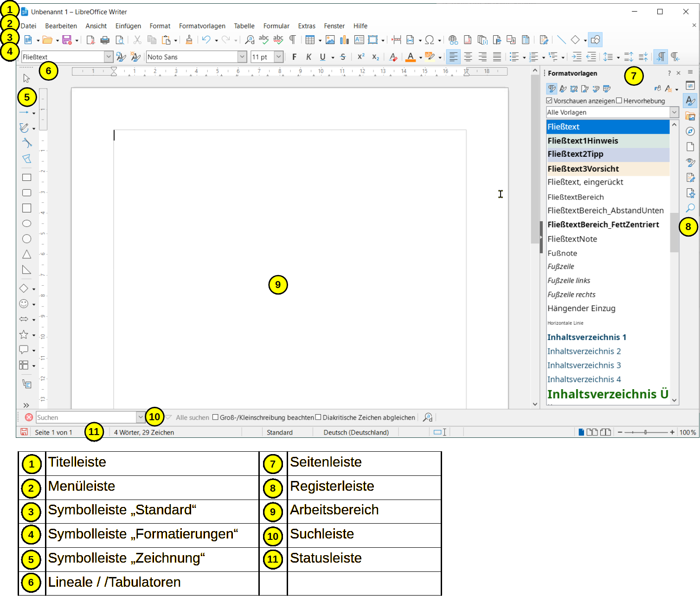The width and height of the screenshot is (700, 596).
Task: Open the Navigator compass icon in sidebar
Action: (690, 131)
